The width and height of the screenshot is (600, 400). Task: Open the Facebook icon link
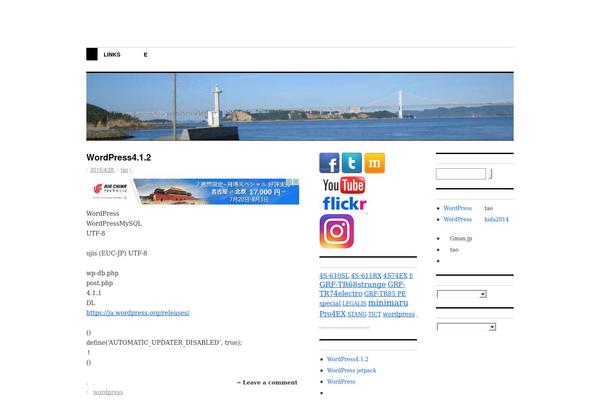329,163
